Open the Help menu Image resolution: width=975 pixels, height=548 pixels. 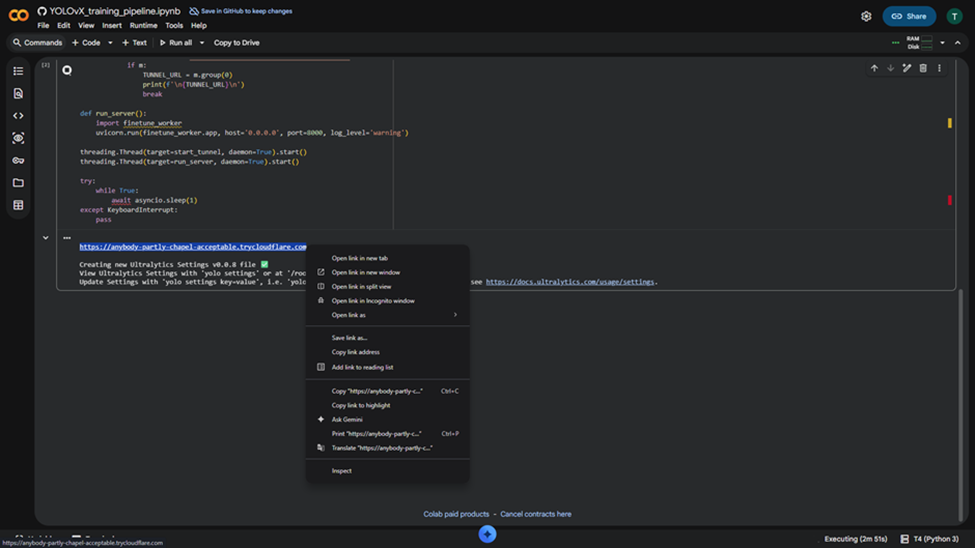pyautogui.click(x=198, y=26)
